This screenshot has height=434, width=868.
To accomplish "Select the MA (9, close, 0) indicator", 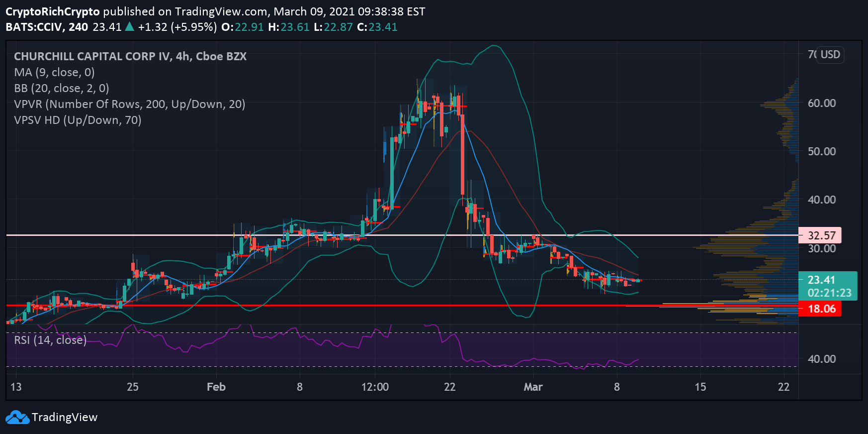I will point(54,72).
